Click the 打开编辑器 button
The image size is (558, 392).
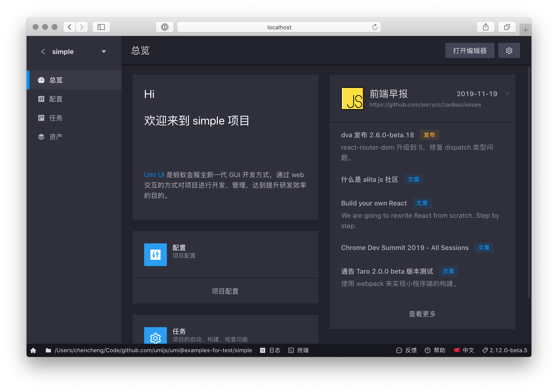pos(470,50)
